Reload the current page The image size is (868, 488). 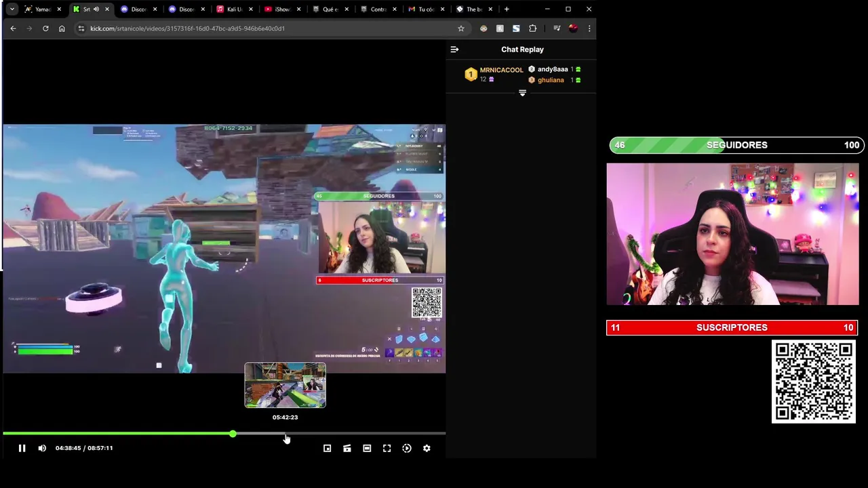[x=45, y=28]
